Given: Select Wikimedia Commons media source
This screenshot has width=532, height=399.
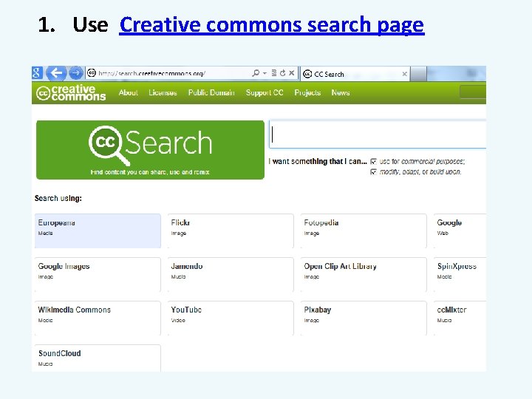Looking at the screenshot, I should (x=98, y=318).
